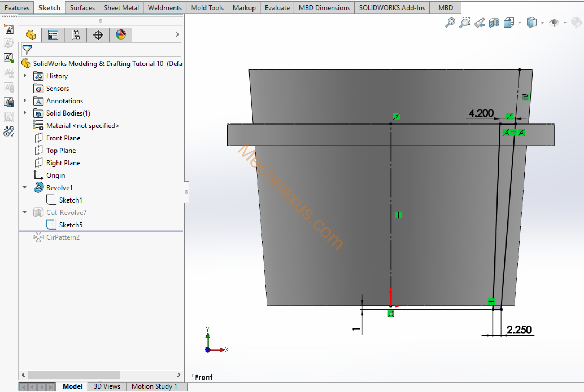Open the Display Style dropdown arrow
Image resolution: width=584 pixels, height=392 pixels.
[542, 23]
